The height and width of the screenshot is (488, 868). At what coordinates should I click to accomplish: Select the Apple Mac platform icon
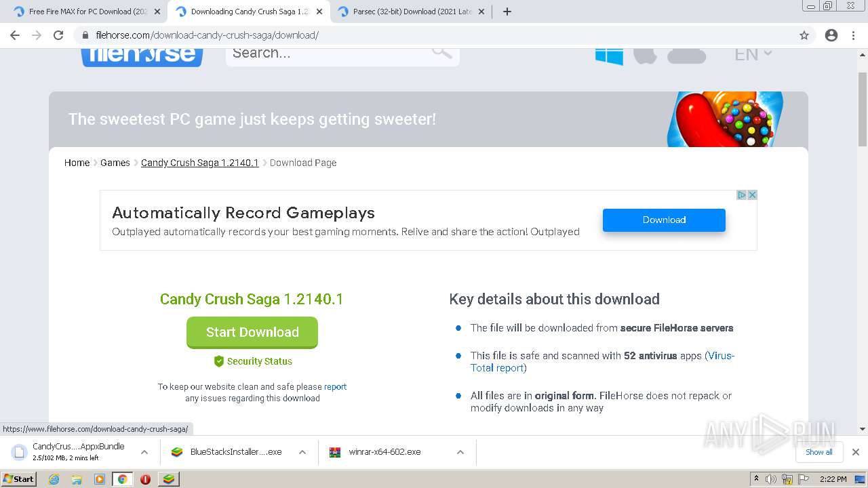pyautogui.click(x=645, y=56)
